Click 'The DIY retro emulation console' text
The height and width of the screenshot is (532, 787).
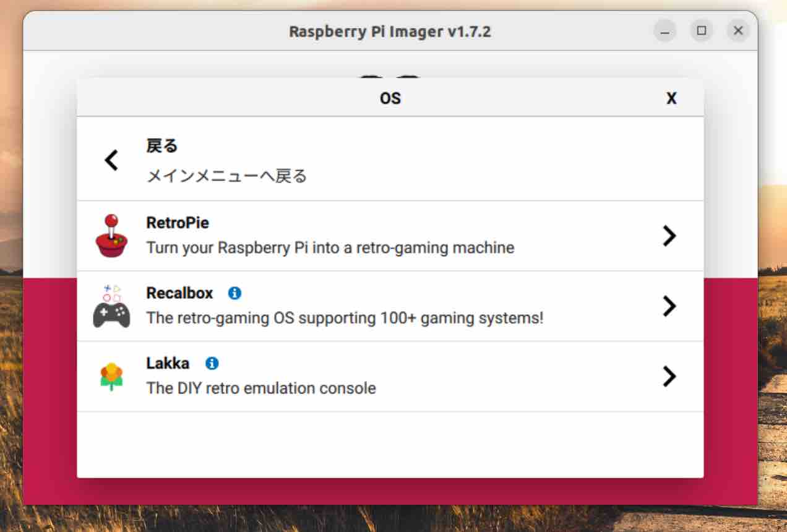(x=261, y=388)
